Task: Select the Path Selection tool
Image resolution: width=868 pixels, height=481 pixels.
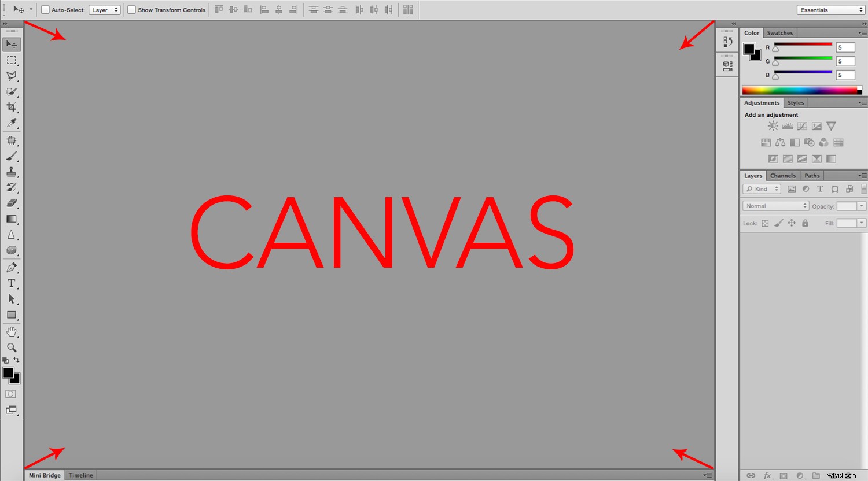Action: [11, 299]
